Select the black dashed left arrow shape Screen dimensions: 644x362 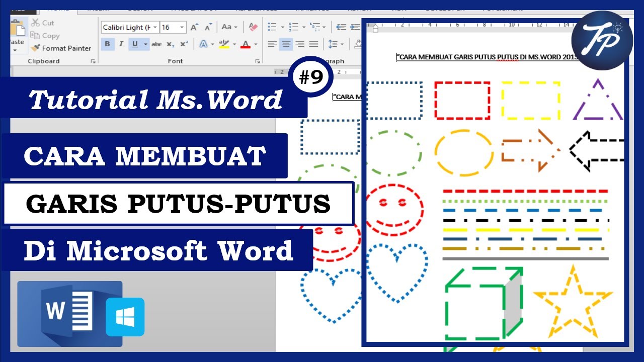[x=597, y=151]
